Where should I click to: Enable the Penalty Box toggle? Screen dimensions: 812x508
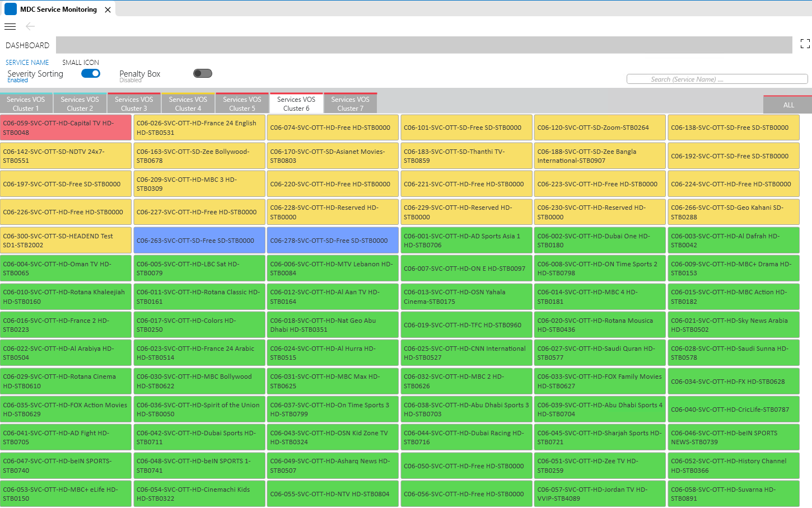(203, 73)
